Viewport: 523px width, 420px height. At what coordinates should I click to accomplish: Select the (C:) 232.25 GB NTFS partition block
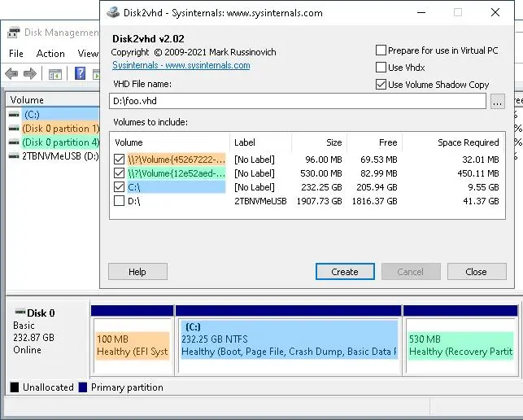[x=289, y=346]
